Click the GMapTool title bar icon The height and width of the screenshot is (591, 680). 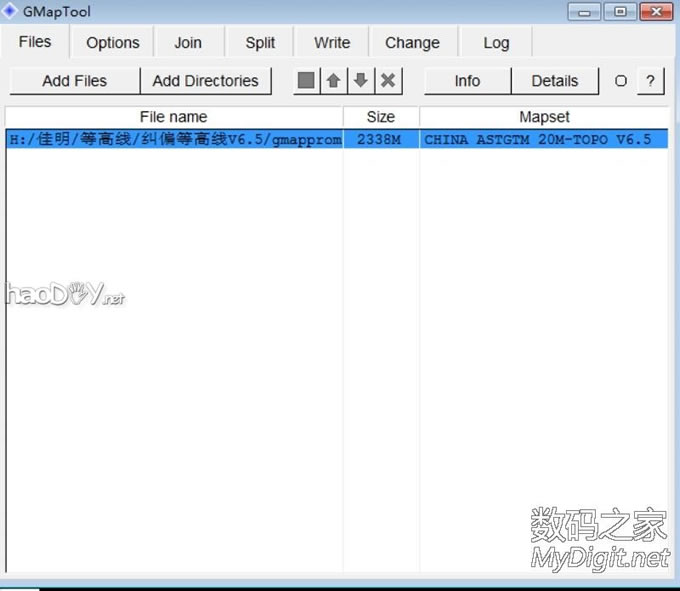point(11,12)
